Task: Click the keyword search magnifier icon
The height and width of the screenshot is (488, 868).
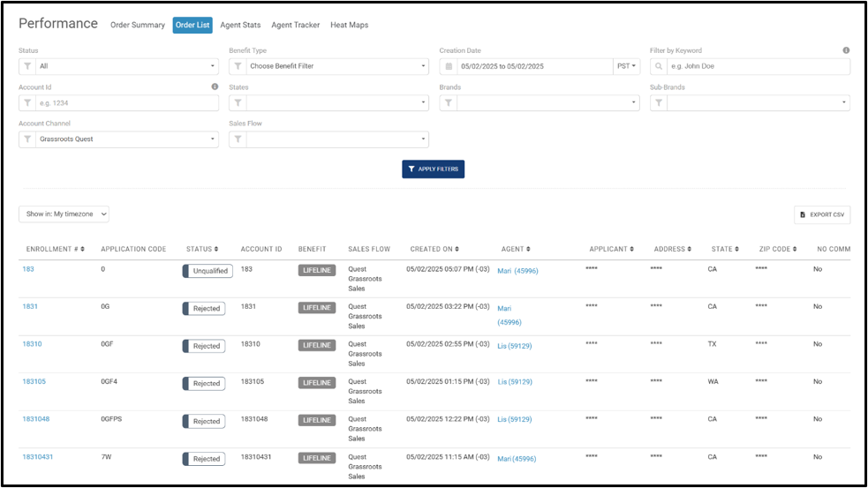Action: point(659,66)
